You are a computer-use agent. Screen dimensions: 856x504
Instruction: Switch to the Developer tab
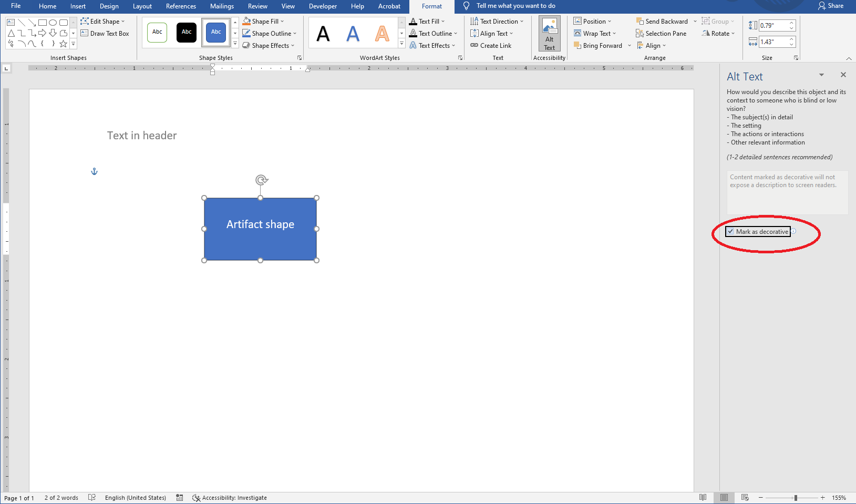(x=323, y=6)
